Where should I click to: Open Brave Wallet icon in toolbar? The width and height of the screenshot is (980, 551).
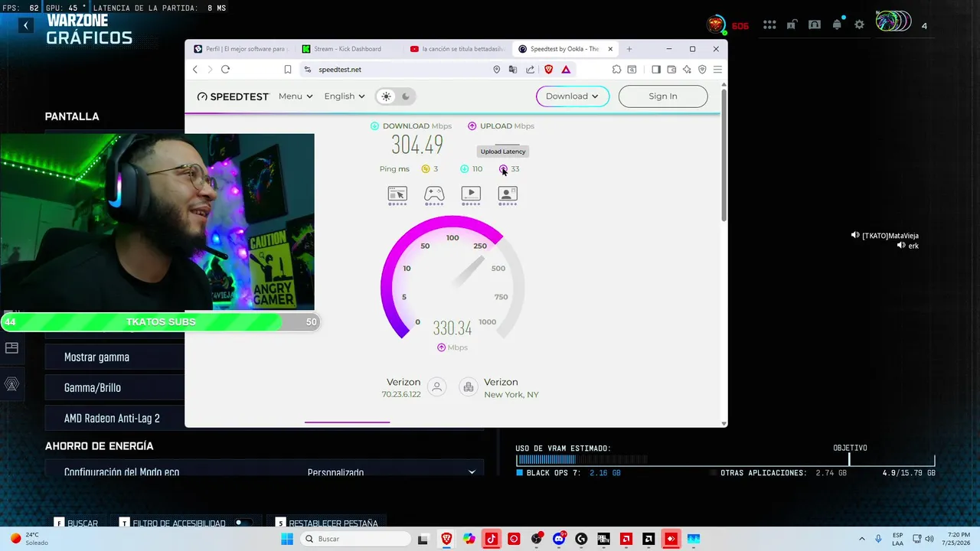tap(671, 70)
